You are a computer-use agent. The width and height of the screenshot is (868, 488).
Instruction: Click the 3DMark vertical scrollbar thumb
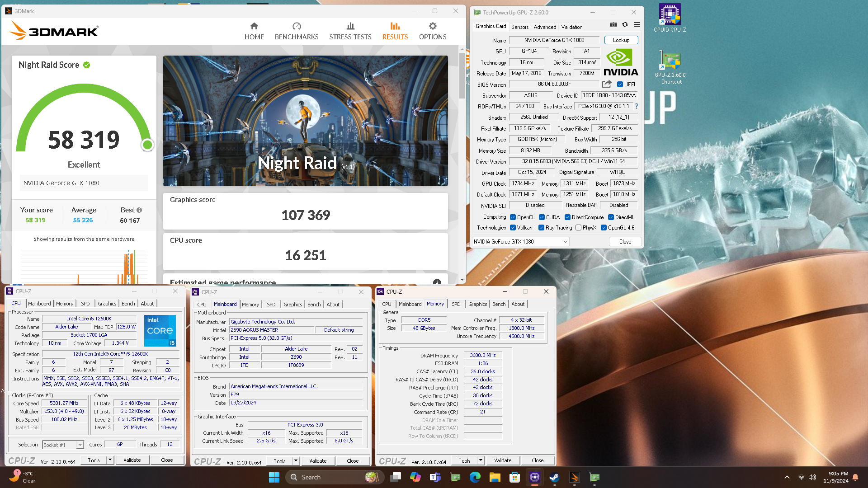tap(462, 75)
